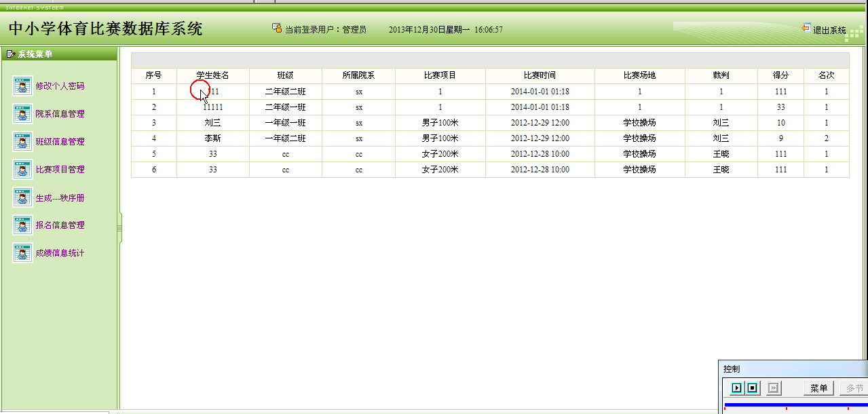Click 学校操场 venue in row 3

coord(640,123)
